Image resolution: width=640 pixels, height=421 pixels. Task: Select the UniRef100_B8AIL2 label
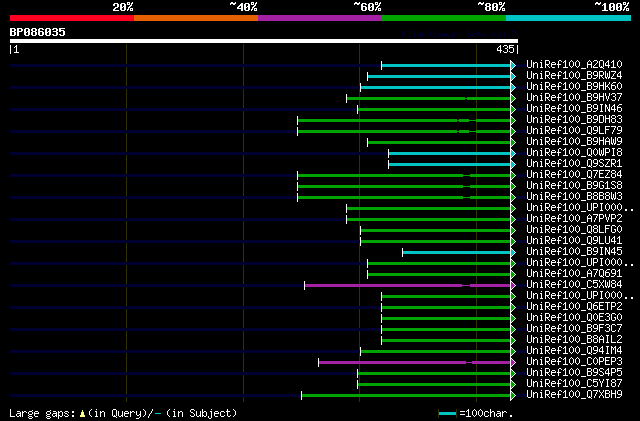(x=574, y=340)
